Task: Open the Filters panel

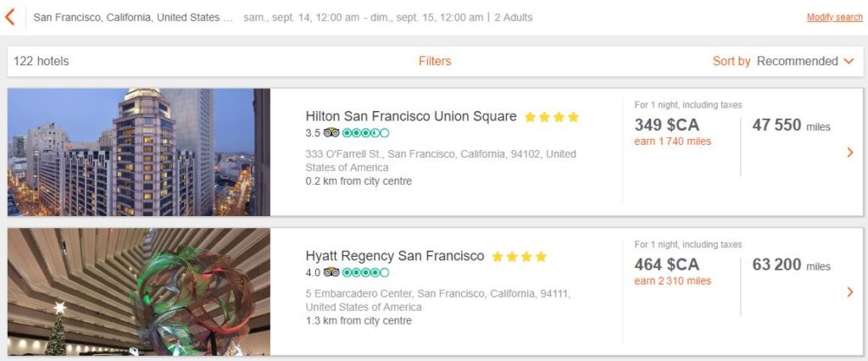Action: pyautogui.click(x=435, y=61)
